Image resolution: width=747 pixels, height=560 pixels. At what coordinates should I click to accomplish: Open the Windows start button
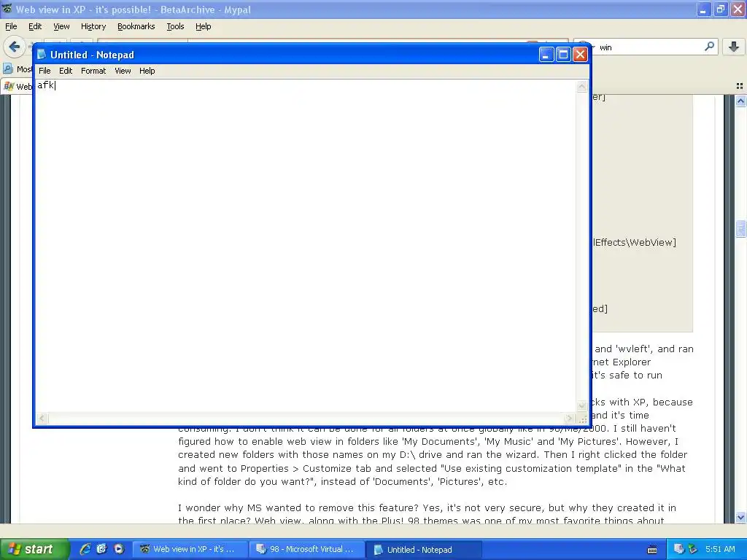(x=34, y=549)
